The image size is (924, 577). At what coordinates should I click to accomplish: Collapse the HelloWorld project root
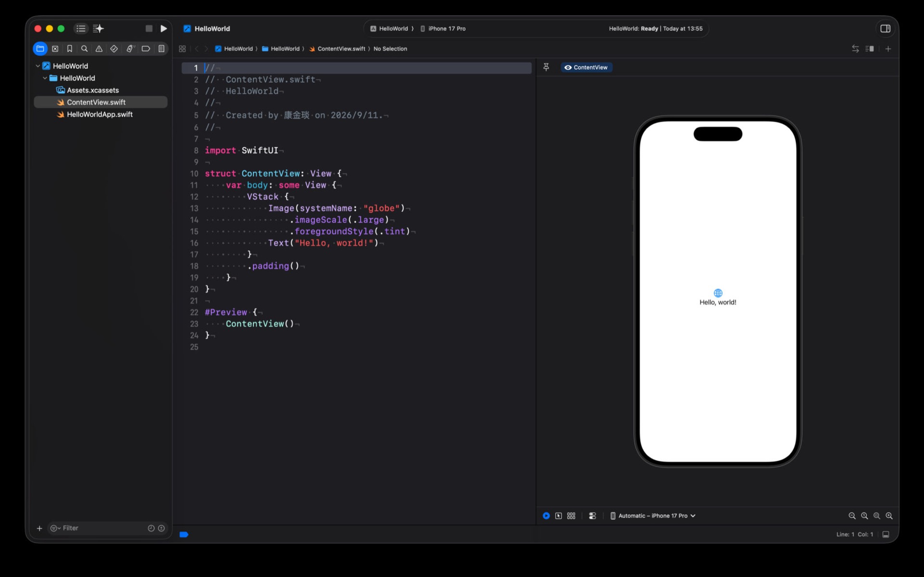point(38,66)
